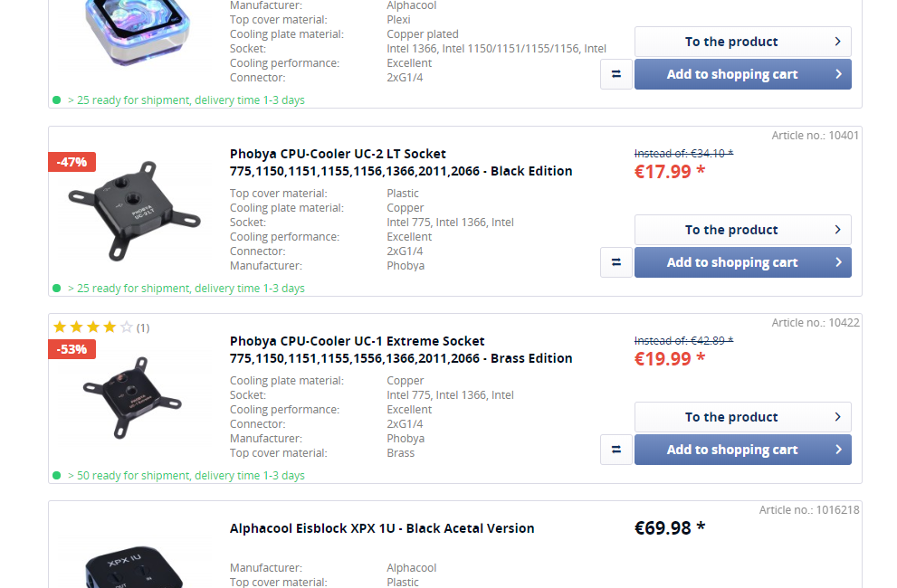Add the Alphacool Plexi cooler to cart
Image resolution: width=897 pixels, height=588 pixels.
click(742, 74)
